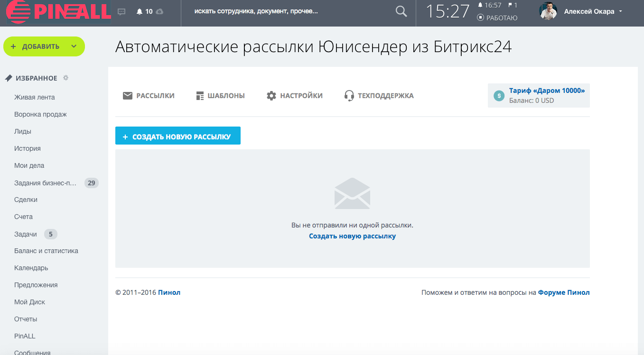
Task: Open История in sidebar
Action: 28,148
